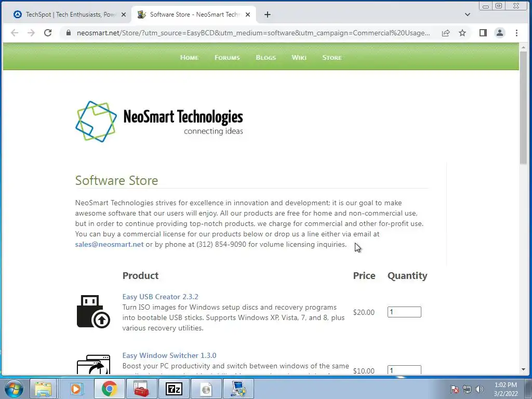532x399 pixels.
Task: Click the scrollbar down arrow
Action: [x=523, y=369]
